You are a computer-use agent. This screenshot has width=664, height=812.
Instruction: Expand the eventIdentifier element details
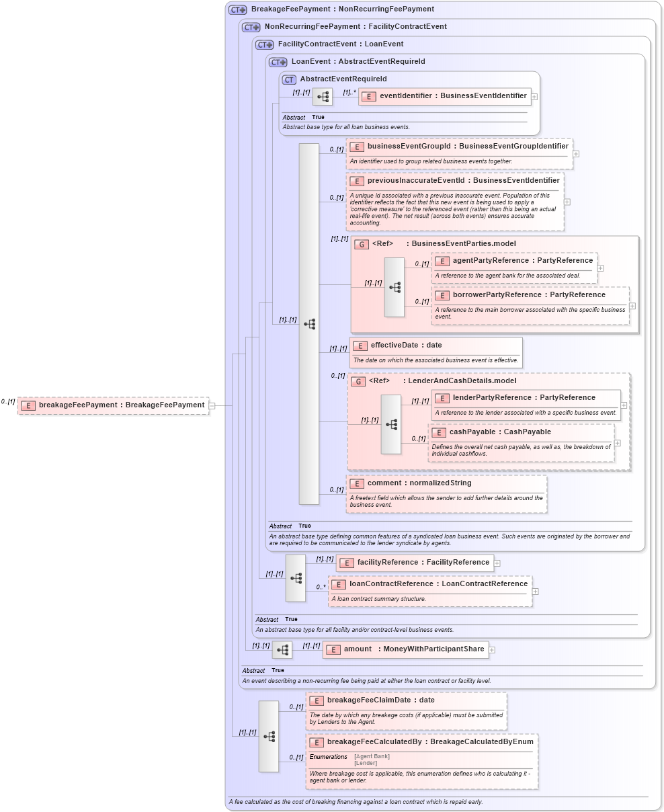pos(534,96)
